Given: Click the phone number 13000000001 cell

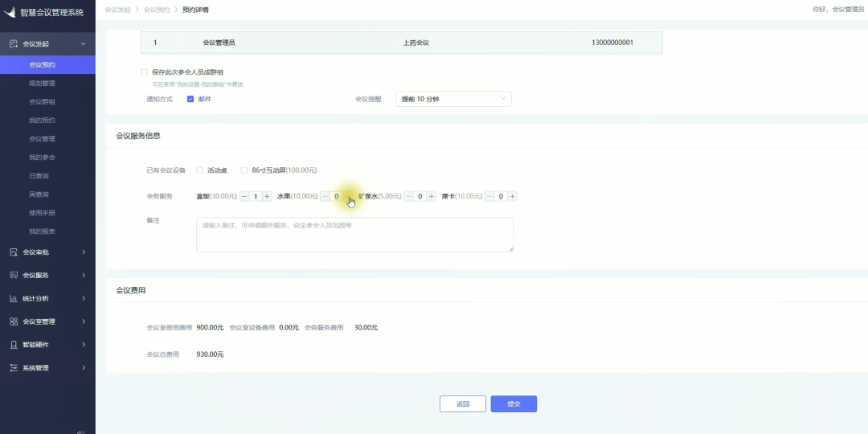Looking at the screenshot, I should [612, 43].
